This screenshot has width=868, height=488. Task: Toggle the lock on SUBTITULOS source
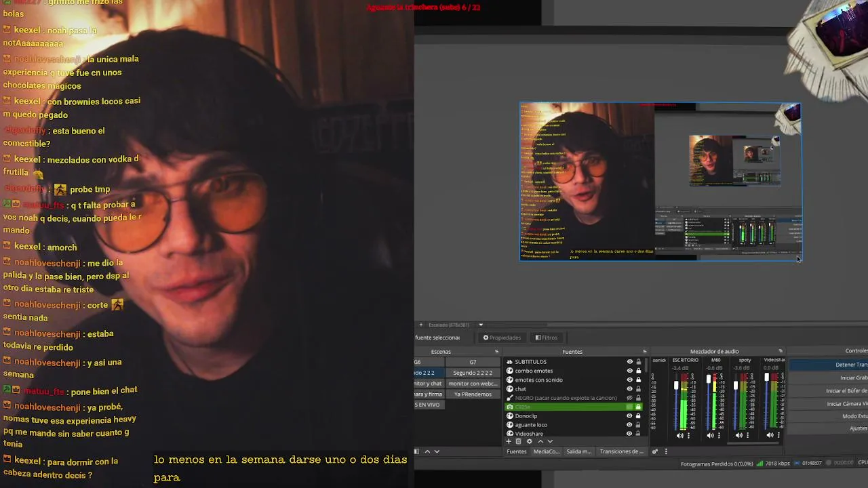click(638, 362)
